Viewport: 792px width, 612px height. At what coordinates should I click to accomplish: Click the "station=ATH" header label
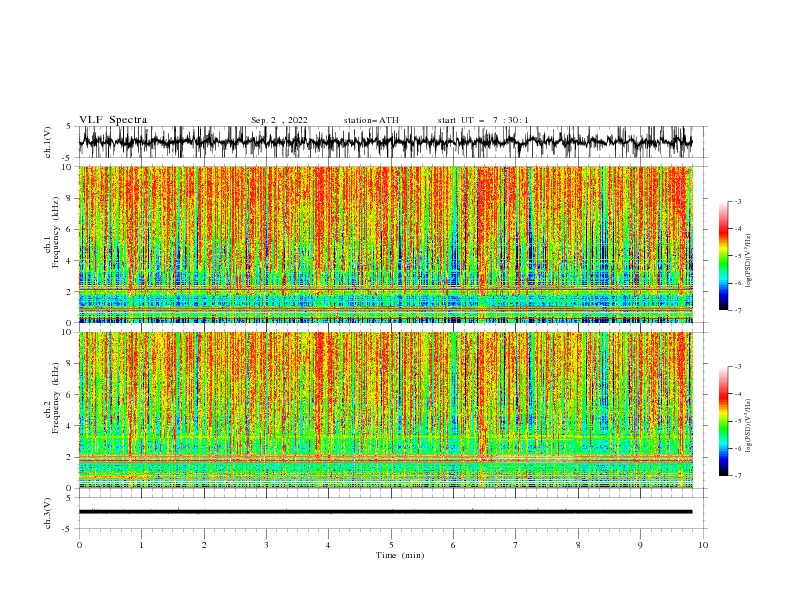(x=371, y=120)
